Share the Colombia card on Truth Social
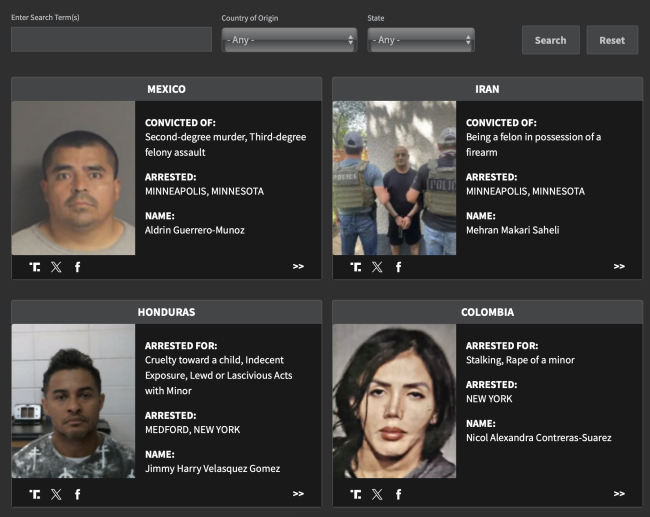This screenshot has height=517, width=650. click(356, 494)
